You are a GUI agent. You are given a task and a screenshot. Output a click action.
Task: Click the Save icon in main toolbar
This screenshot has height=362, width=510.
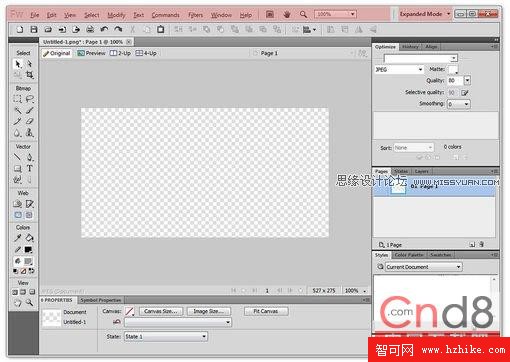click(34, 29)
